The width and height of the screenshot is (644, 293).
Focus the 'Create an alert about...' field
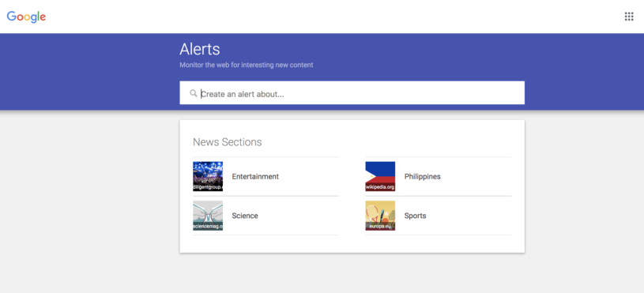[352, 92]
